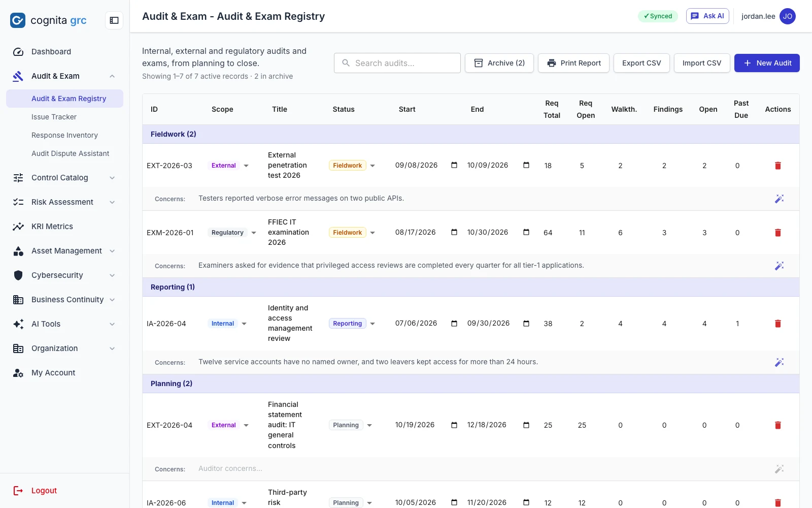Image resolution: width=812 pixels, height=508 pixels.
Task: Click the cognita grc logo icon
Action: tap(18, 20)
